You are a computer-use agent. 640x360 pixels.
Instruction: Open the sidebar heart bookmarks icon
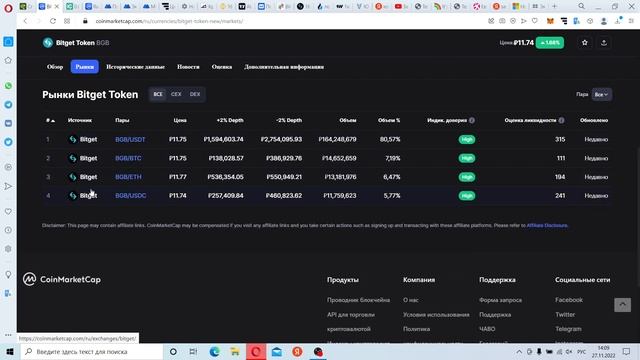8,211
